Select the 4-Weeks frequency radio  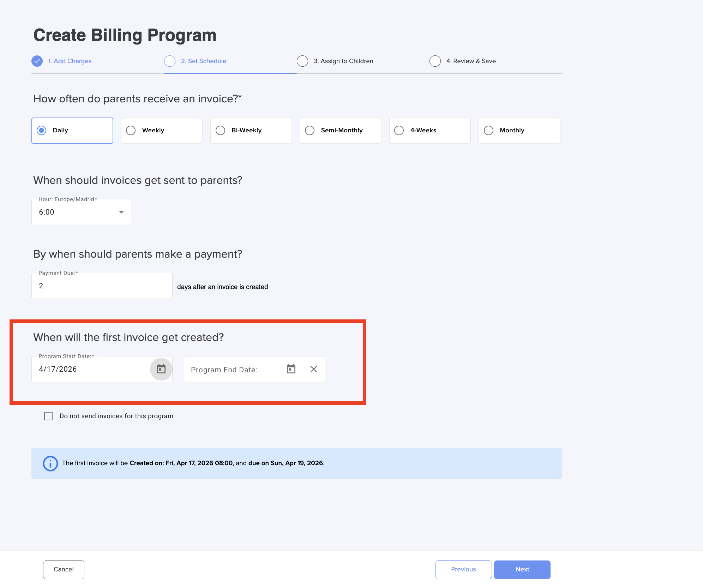(399, 130)
